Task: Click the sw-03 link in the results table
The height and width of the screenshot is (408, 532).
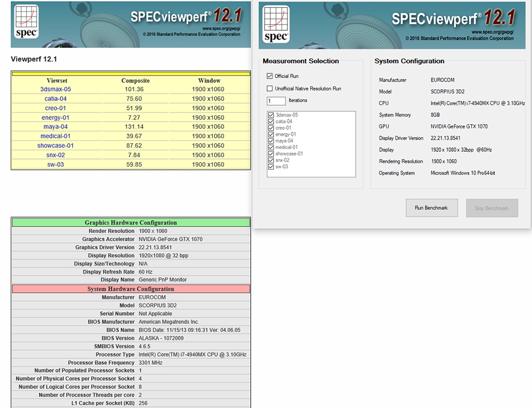Action: coord(56,164)
